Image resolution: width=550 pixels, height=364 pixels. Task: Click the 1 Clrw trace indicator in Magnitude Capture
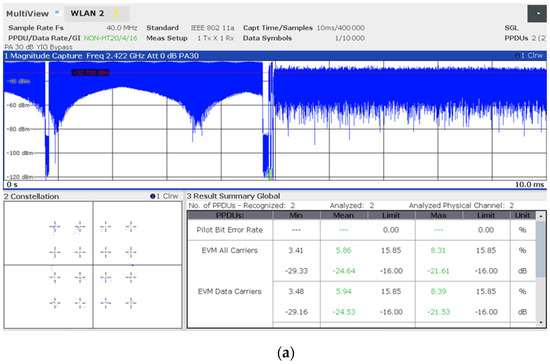click(x=529, y=55)
